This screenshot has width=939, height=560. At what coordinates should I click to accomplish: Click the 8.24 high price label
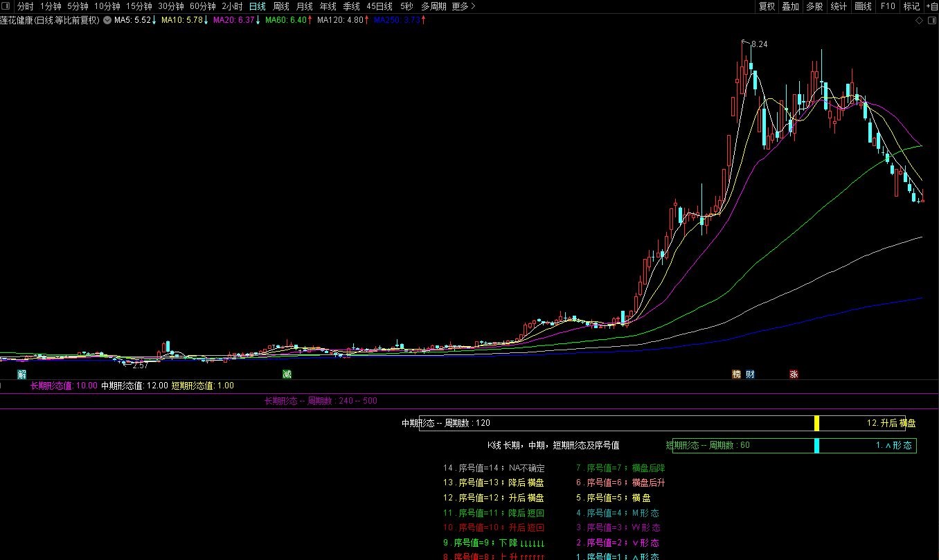coord(760,44)
